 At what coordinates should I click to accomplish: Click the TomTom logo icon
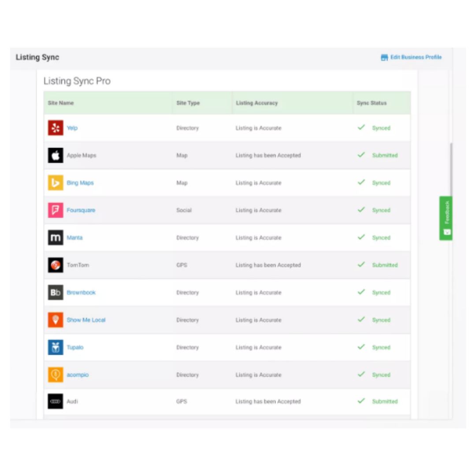56,265
